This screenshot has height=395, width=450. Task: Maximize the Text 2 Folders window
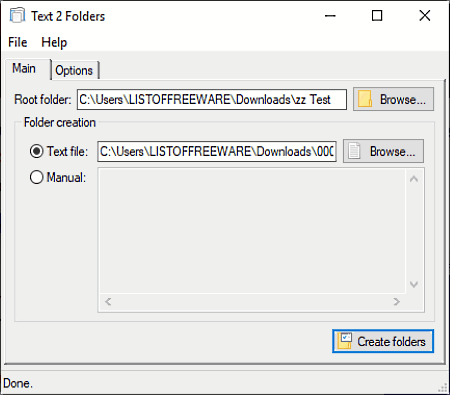pyautogui.click(x=377, y=16)
